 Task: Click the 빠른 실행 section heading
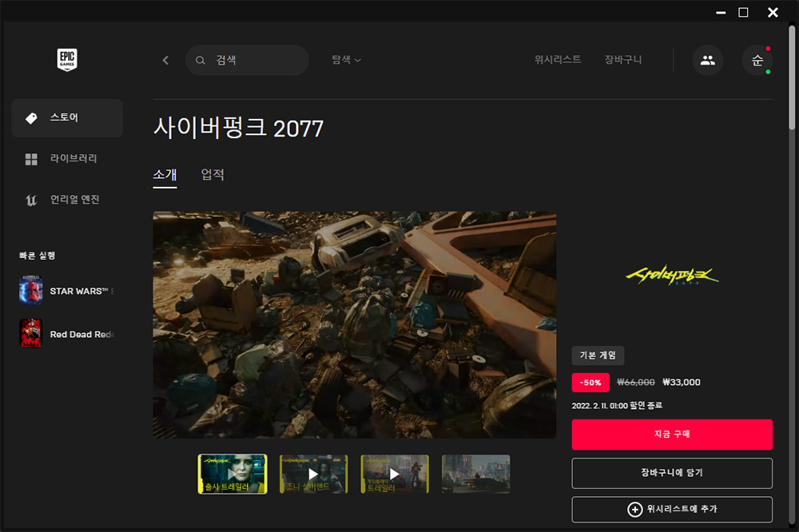pos(38,256)
